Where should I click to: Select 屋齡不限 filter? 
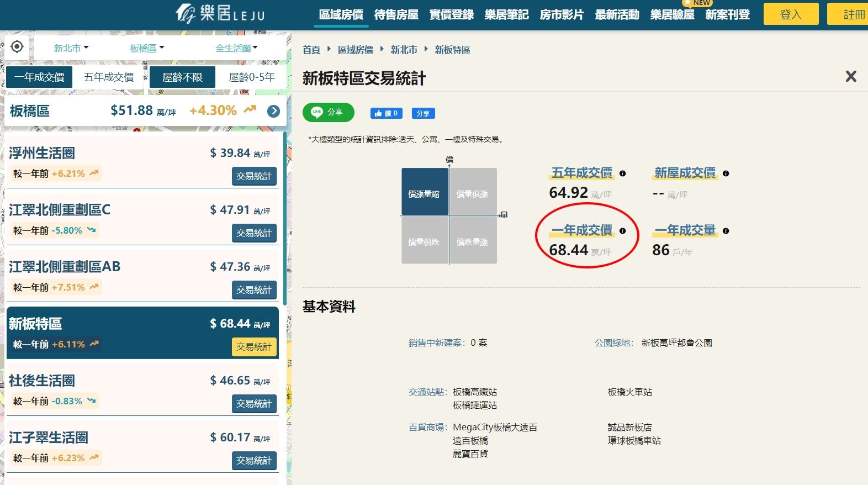click(182, 77)
